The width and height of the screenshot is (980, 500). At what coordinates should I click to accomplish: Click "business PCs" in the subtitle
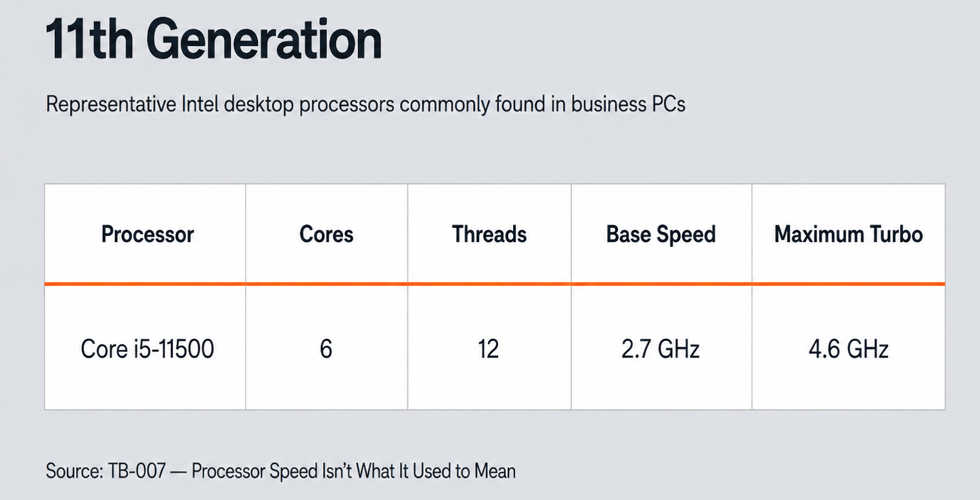[628, 105]
